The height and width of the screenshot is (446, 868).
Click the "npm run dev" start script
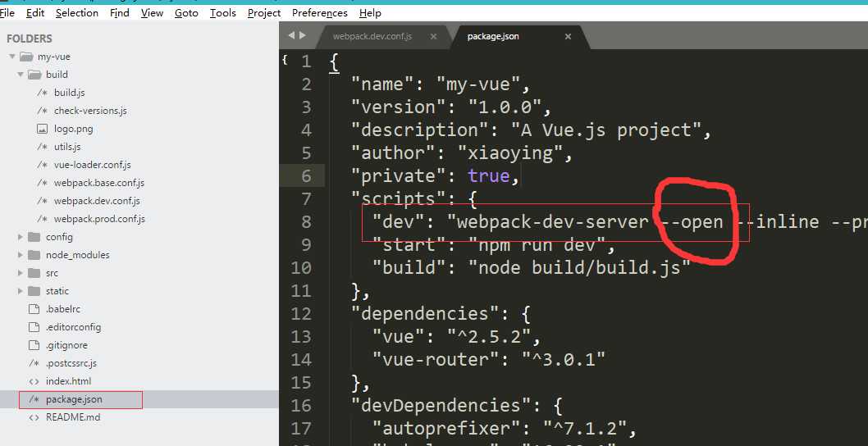click(537, 244)
